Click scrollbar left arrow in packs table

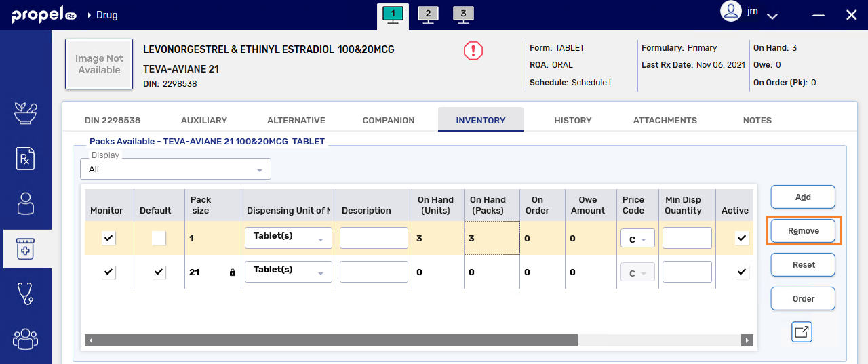[x=90, y=340]
